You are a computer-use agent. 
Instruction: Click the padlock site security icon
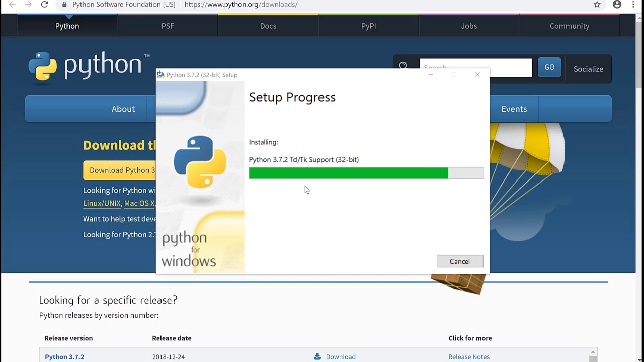(x=64, y=5)
